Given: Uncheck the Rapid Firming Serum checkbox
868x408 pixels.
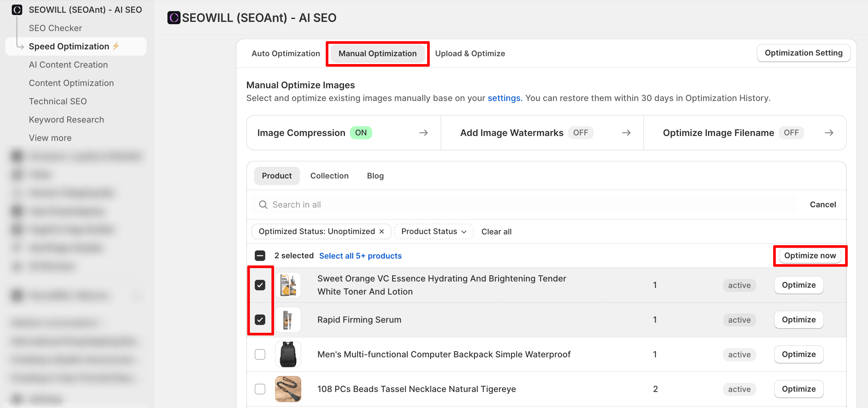Looking at the screenshot, I should pyautogui.click(x=260, y=319).
